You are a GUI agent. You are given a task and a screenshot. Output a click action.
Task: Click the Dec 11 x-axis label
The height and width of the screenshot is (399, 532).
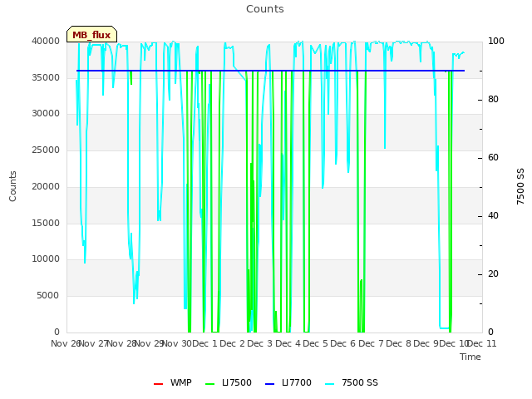click(482, 343)
